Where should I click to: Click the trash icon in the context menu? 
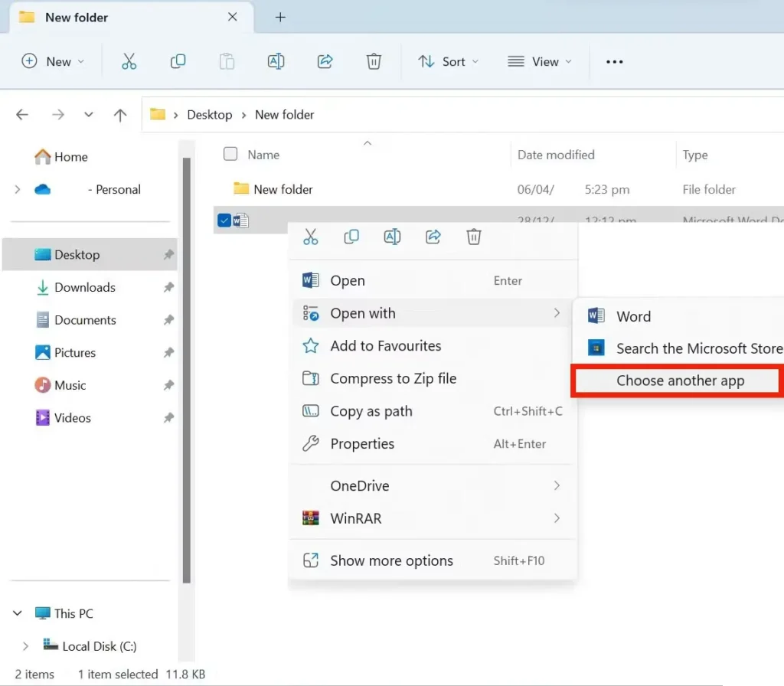pos(474,237)
